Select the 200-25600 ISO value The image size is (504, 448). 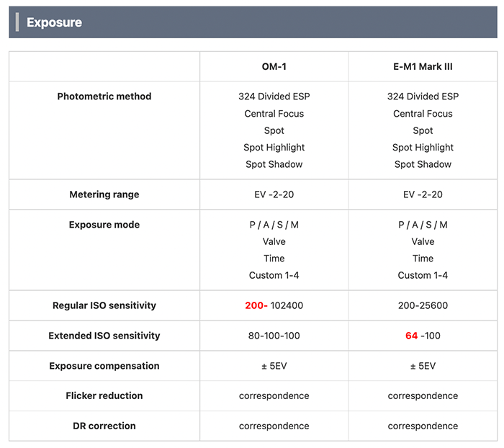(x=423, y=305)
